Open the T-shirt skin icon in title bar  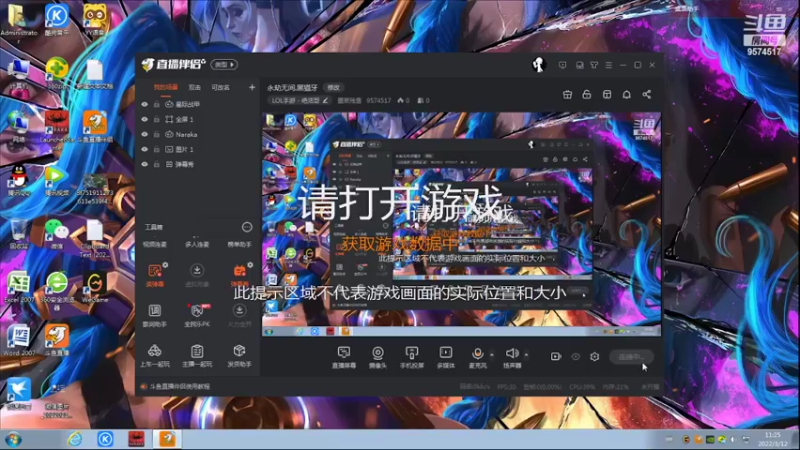[594, 65]
